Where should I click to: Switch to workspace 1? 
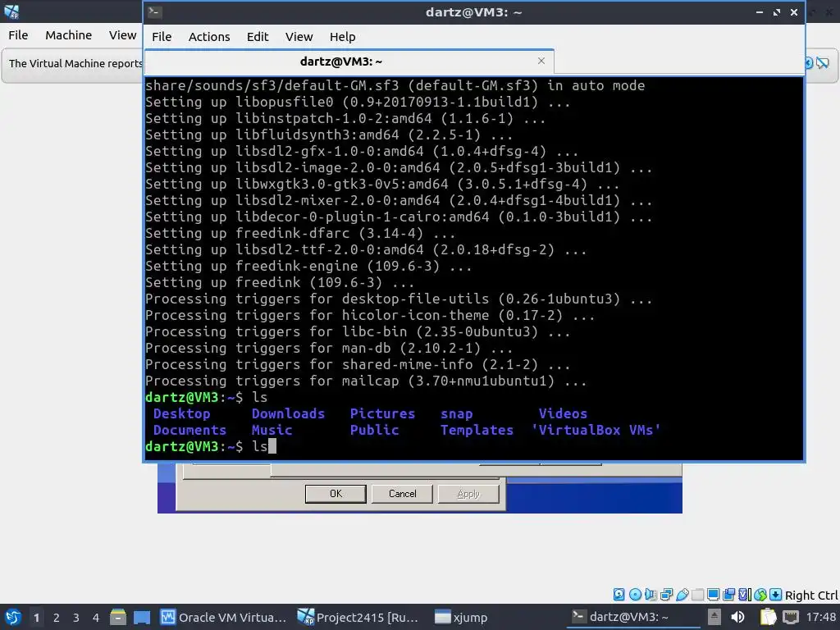[x=36, y=618]
